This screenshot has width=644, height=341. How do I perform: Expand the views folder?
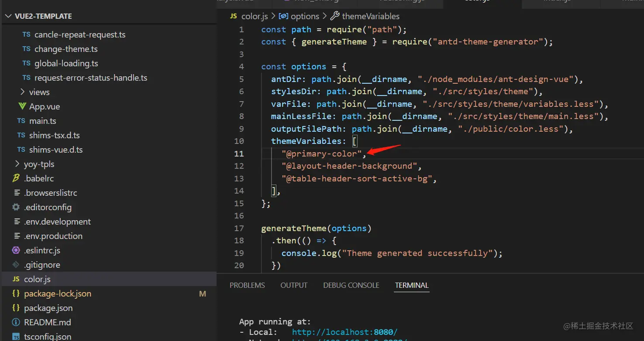click(23, 92)
